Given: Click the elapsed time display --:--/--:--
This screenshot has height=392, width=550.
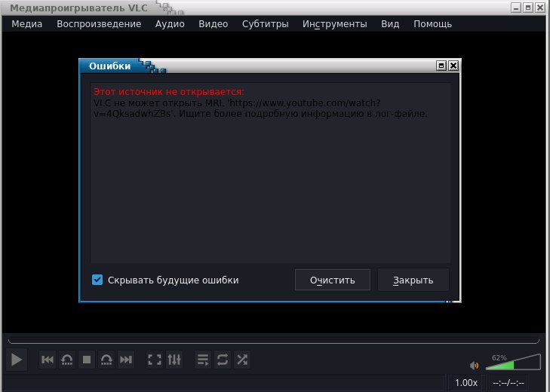Looking at the screenshot, I should [509, 383].
